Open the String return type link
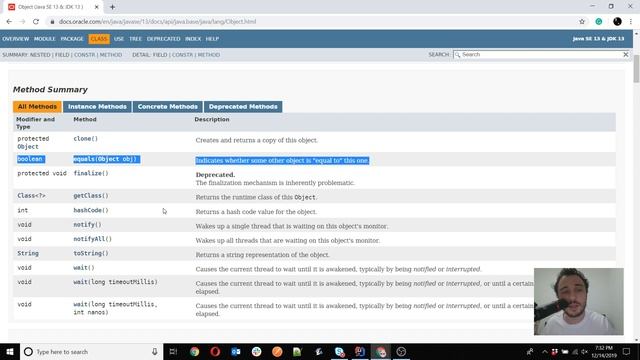The height and width of the screenshot is (360, 640). click(28, 253)
